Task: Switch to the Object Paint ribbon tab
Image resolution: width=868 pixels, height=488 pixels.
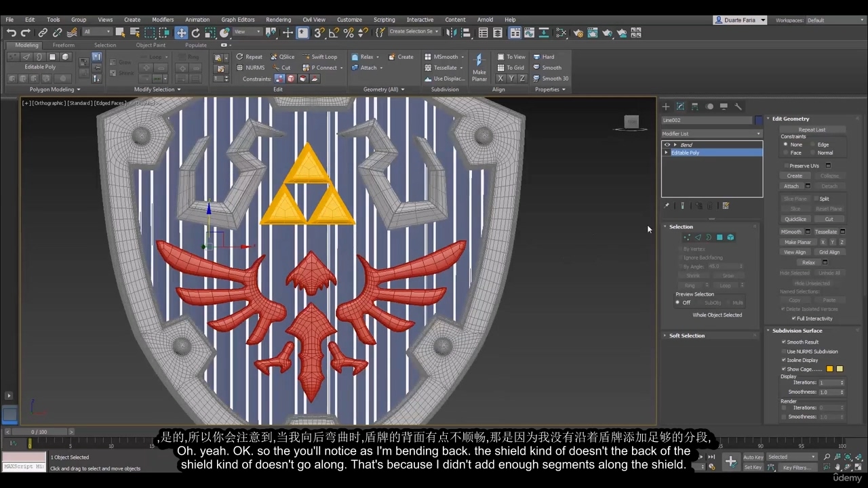Action: point(151,45)
